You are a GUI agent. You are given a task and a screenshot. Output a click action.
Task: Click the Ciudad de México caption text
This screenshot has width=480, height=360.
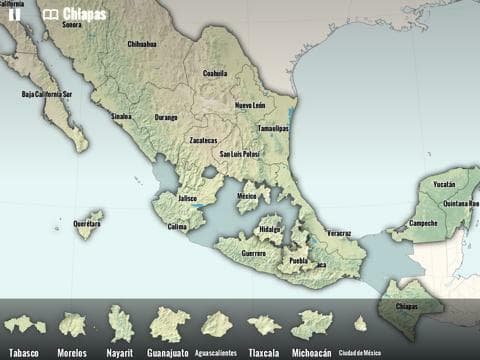[x=360, y=353]
